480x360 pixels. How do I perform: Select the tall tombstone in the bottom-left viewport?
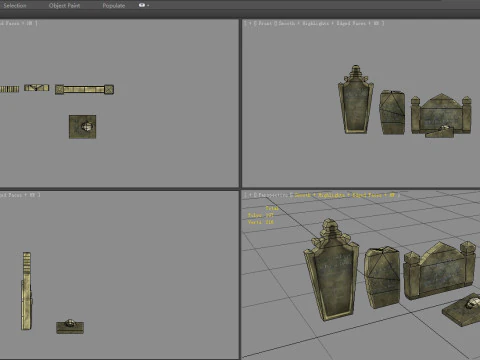pos(26,291)
